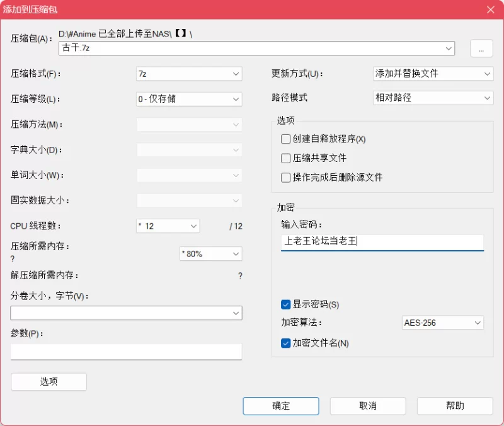Check delete source files after operation

click(x=286, y=177)
